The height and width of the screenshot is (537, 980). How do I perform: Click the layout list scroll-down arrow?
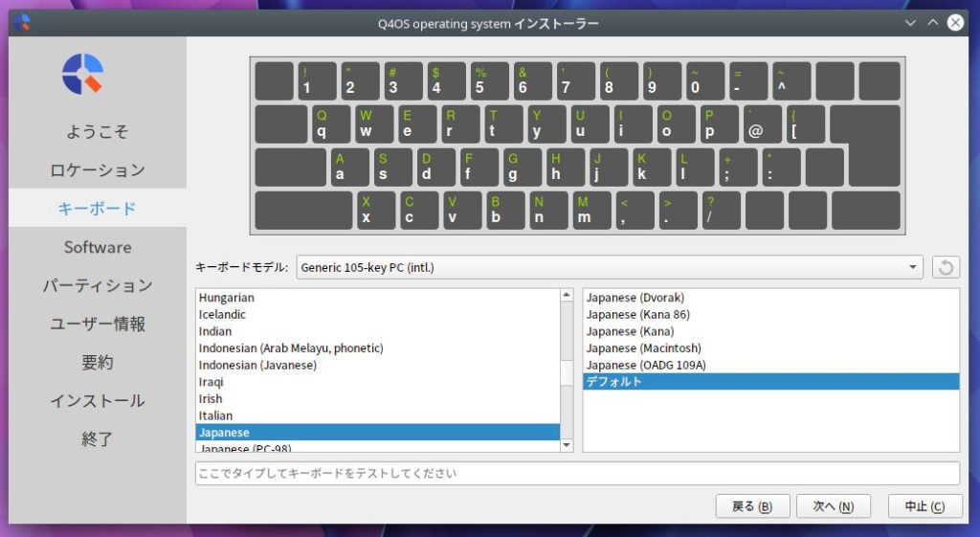click(567, 445)
